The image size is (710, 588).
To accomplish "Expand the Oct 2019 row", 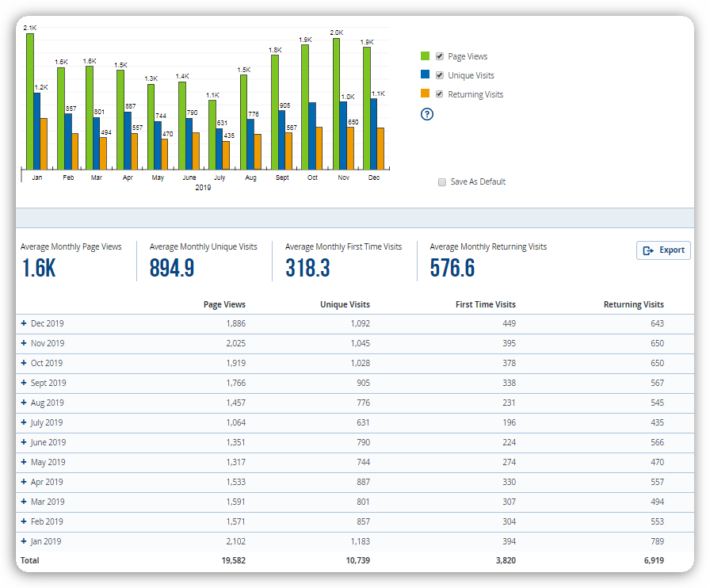I will [24, 363].
